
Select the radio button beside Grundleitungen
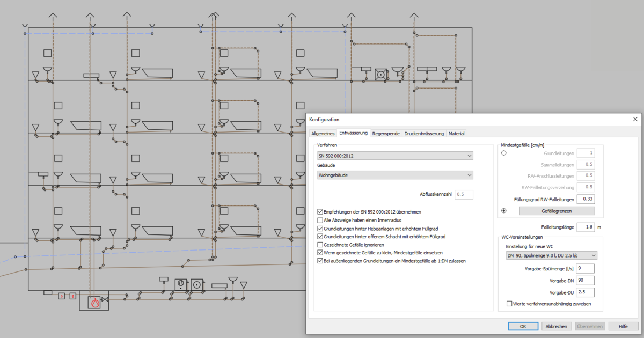pyautogui.click(x=503, y=153)
